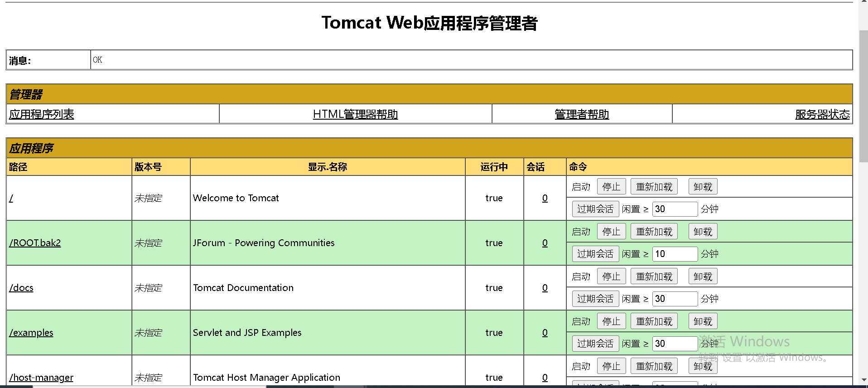Click the 运行中 column header
The width and height of the screenshot is (868, 388).
click(x=494, y=167)
